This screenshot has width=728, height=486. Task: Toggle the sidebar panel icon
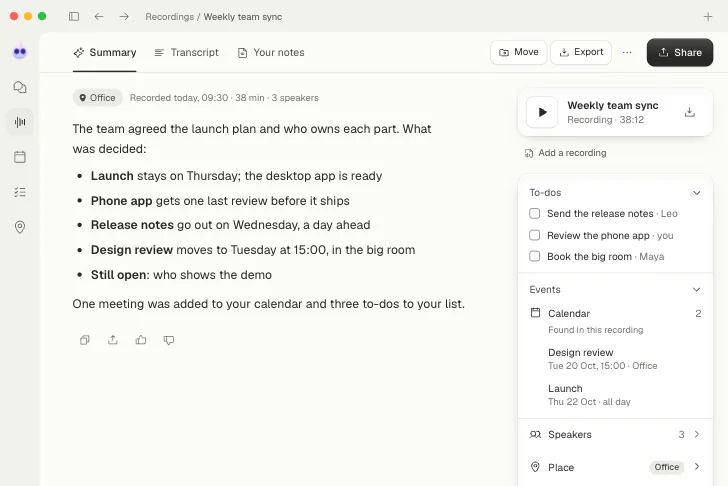[x=74, y=17]
